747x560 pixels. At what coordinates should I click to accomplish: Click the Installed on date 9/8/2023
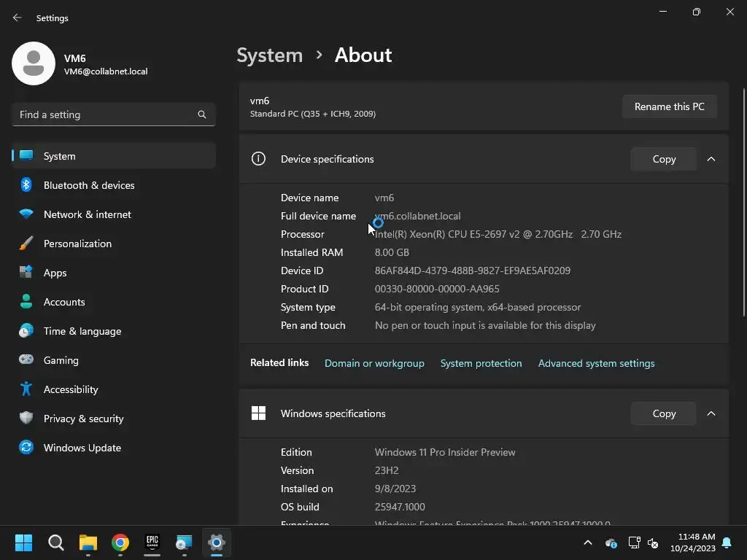[395, 489]
